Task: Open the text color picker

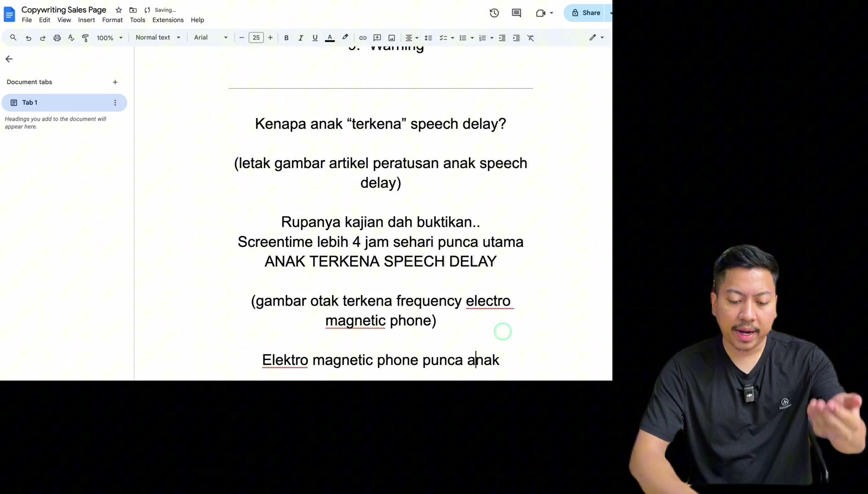Action: 330,38
